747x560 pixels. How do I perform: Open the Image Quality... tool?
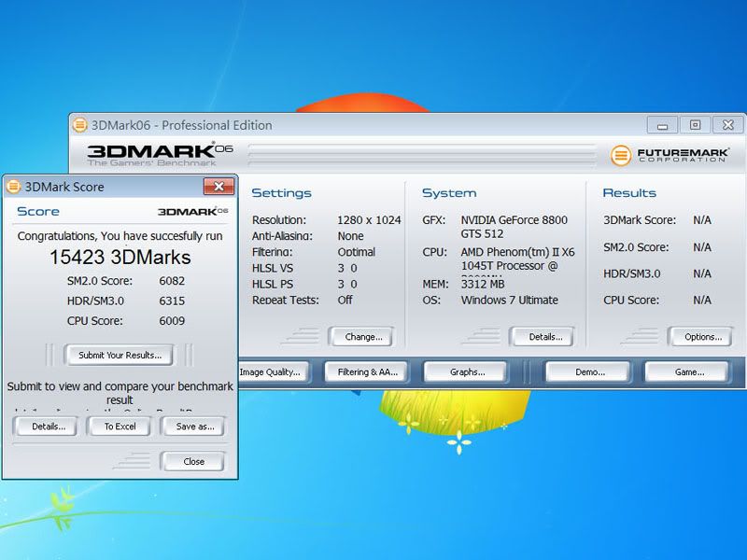[x=272, y=371]
